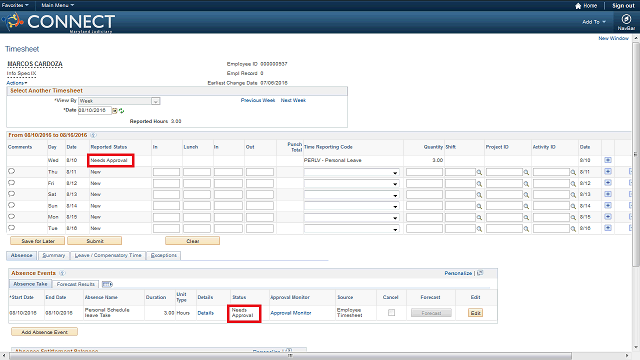The width and height of the screenshot is (640, 360).
Task: Click the first In field for Thu 8/11
Action: (x=166, y=172)
